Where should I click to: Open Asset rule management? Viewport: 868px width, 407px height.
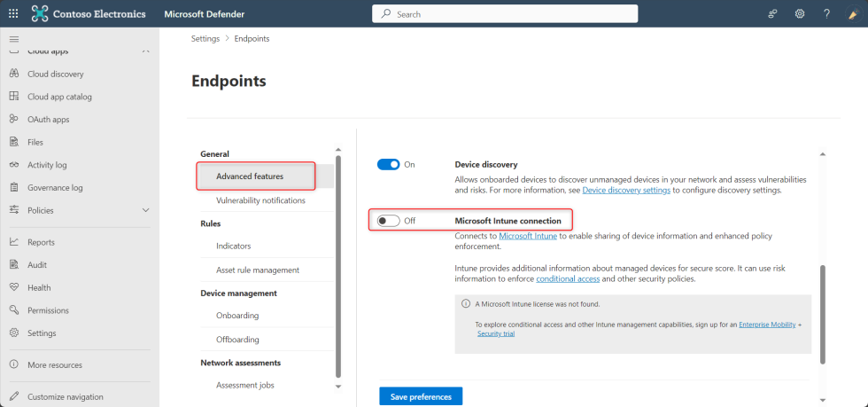click(x=258, y=270)
